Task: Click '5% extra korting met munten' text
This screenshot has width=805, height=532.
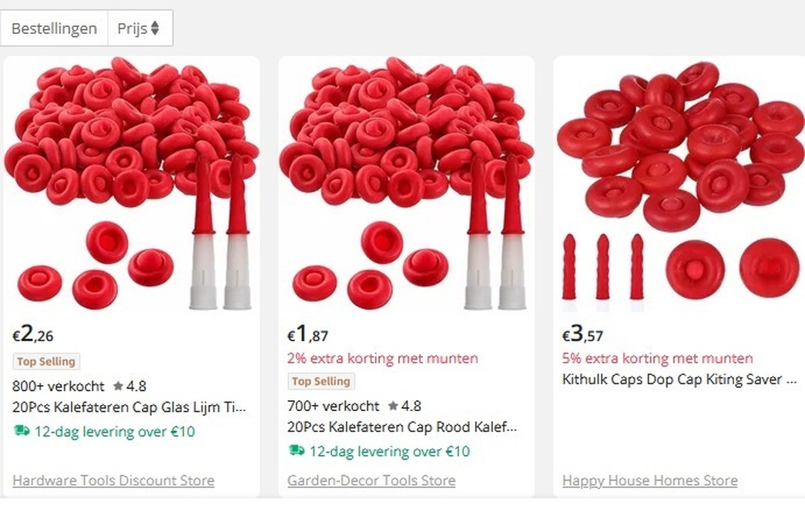Action: pyautogui.click(x=658, y=358)
